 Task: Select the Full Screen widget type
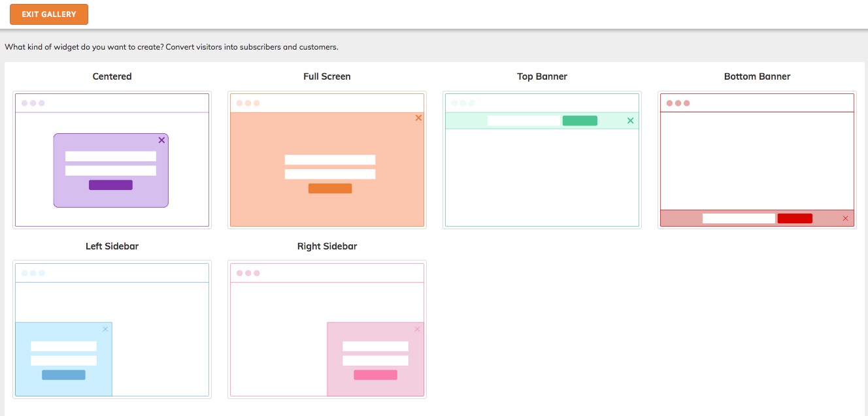coord(327,160)
